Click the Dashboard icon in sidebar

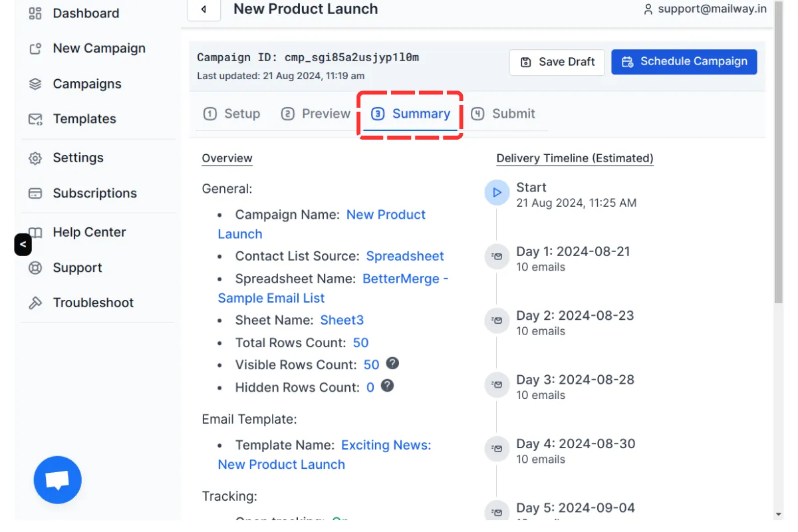pyautogui.click(x=35, y=13)
